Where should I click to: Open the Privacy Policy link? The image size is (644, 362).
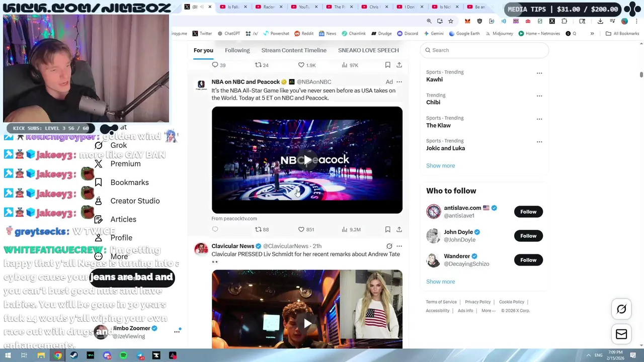click(477, 302)
